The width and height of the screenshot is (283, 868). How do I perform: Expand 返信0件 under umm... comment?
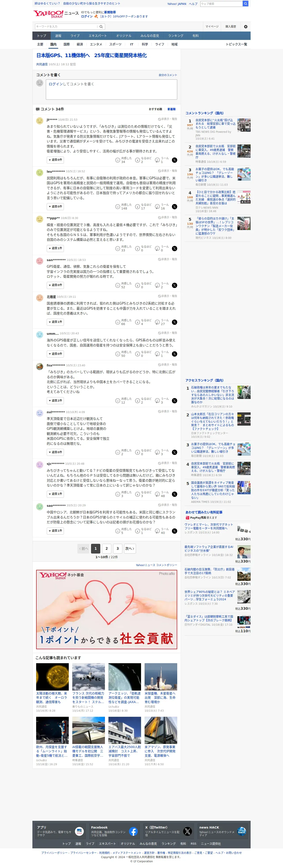(55, 354)
